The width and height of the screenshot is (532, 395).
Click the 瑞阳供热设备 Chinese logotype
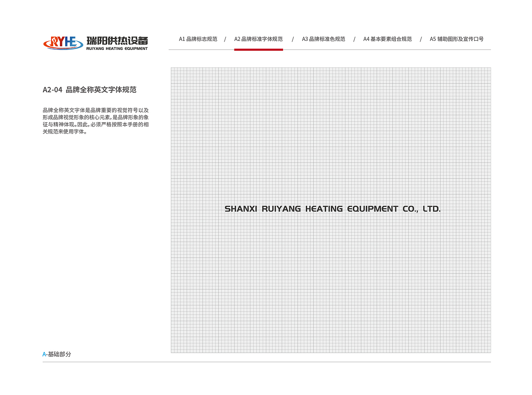118,39
